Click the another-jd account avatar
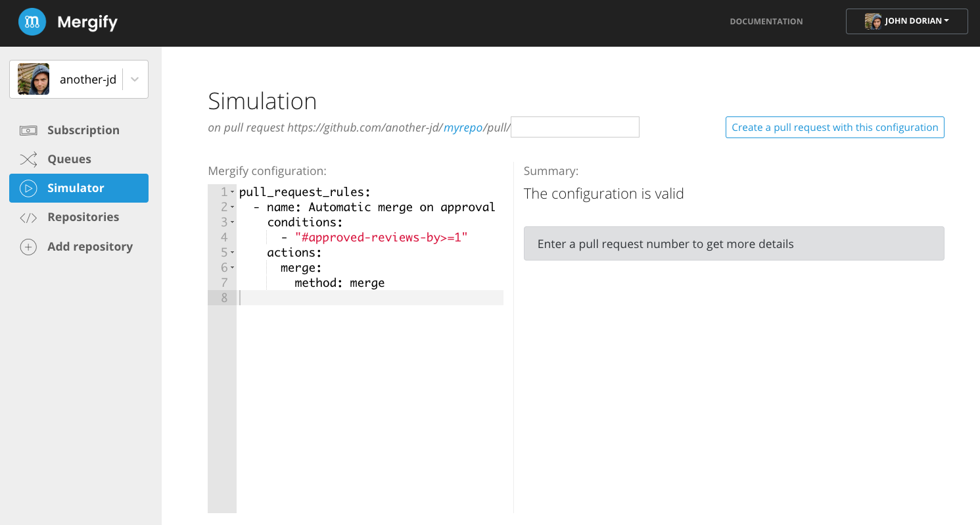 coord(34,80)
